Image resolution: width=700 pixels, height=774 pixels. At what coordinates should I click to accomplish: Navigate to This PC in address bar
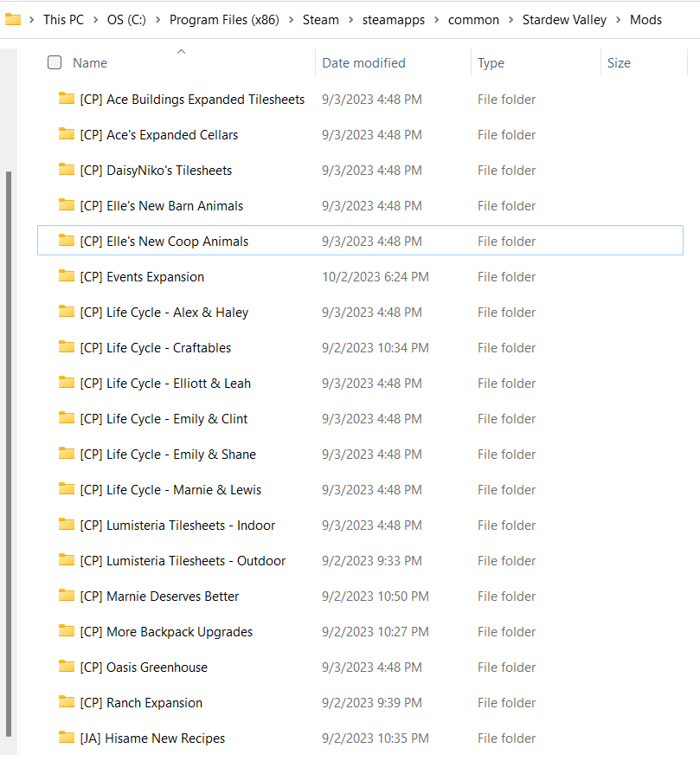click(64, 20)
